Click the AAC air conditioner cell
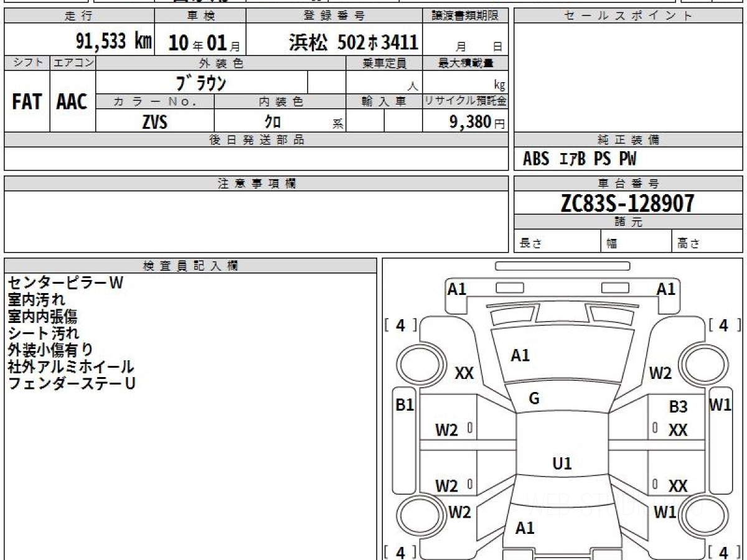The width and height of the screenshot is (747, 560). coord(72,102)
